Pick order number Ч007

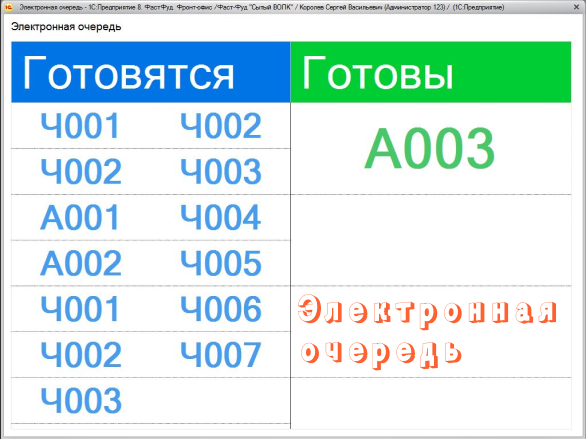point(220,355)
